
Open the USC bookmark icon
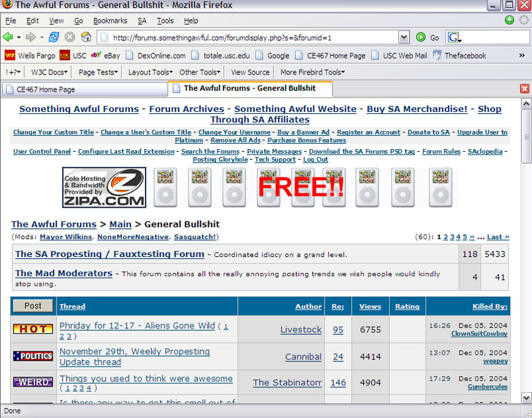click(65, 55)
